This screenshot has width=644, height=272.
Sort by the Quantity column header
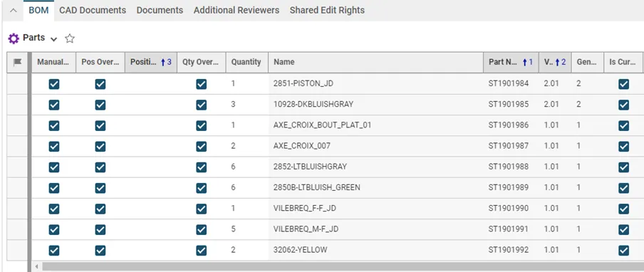pos(246,63)
